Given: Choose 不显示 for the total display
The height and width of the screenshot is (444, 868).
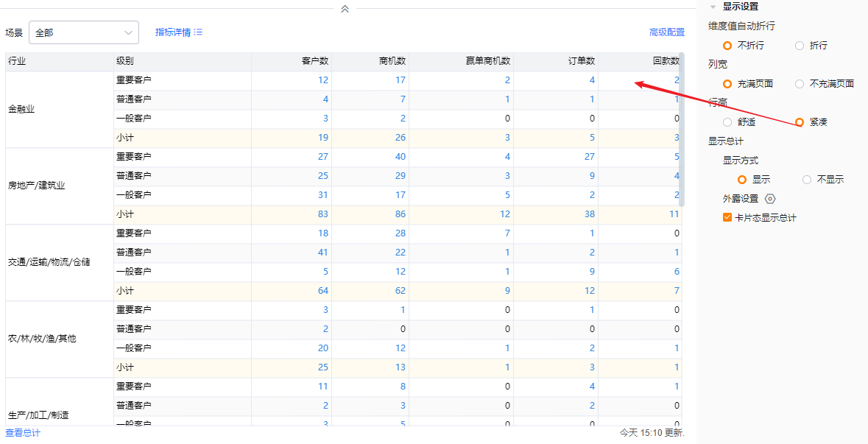Looking at the screenshot, I should point(807,180).
